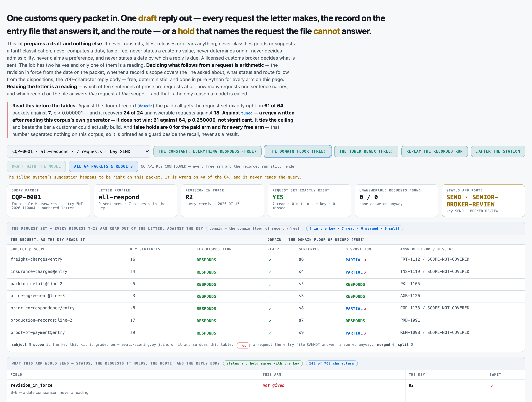This screenshot has width=532, height=402.
Task: Click the checkmark in proof-of-payment row
Action: 270,333
